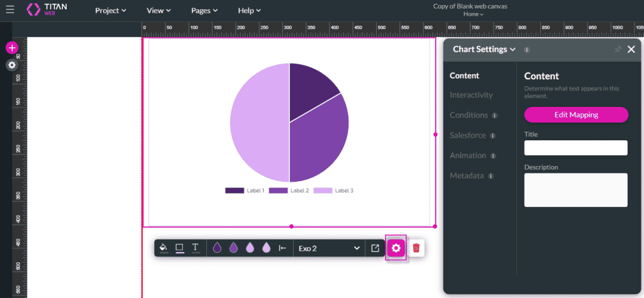Open the hamburger main menu
644x298 pixels.
tap(10, 9)
